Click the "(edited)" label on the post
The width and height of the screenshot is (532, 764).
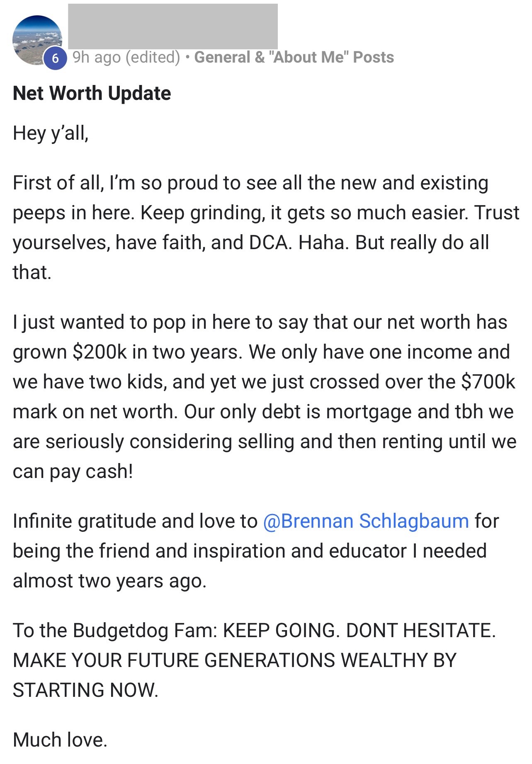153,57
